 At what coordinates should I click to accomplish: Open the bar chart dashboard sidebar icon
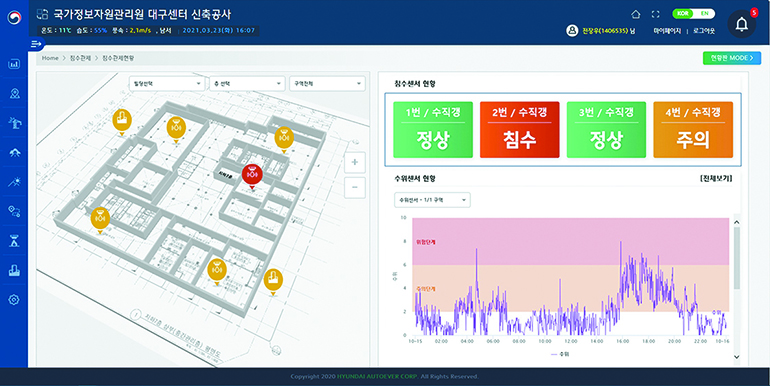[14, 64]
